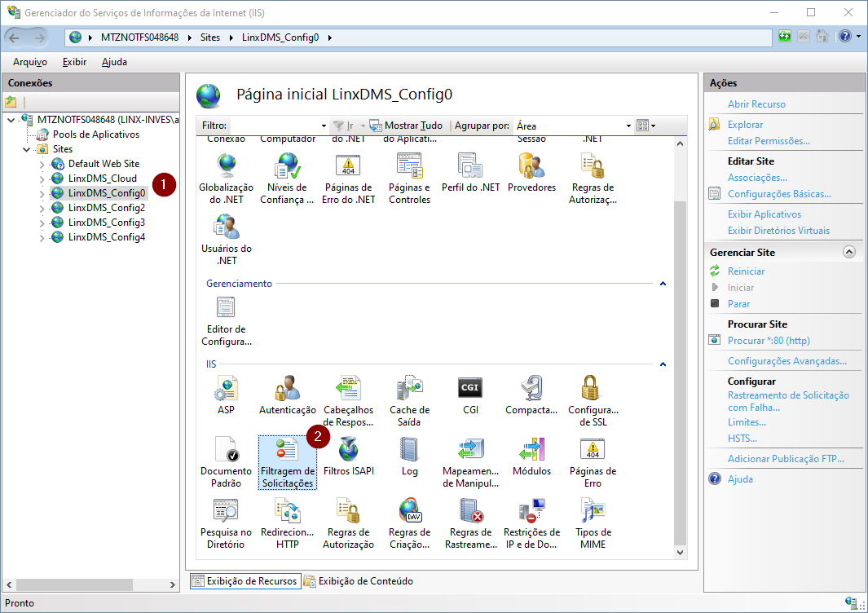Collapse the Gerenciamento group
The height and width of the screenshot is (613, 868).
point(663,284)
